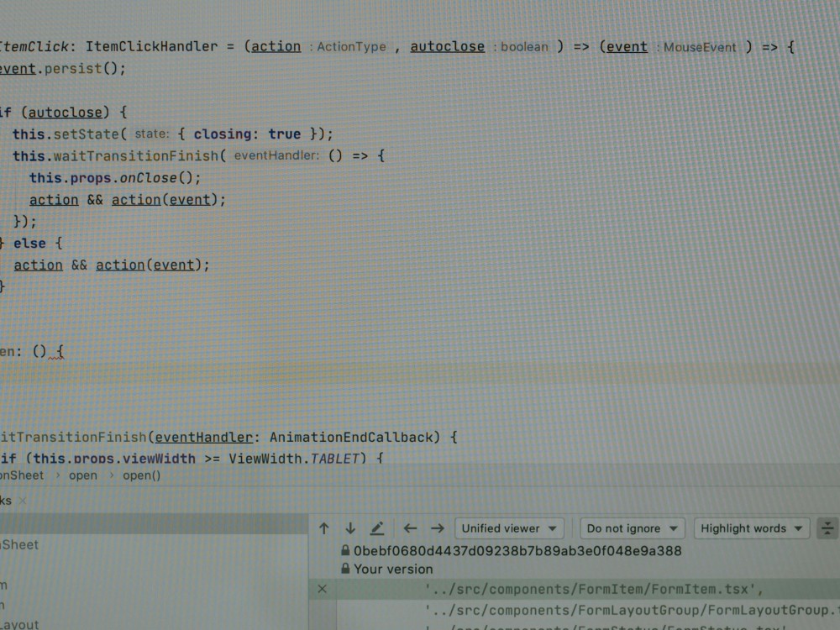Go to next difference with down arrow
The image size is (840, 630).
click(350, 528)
